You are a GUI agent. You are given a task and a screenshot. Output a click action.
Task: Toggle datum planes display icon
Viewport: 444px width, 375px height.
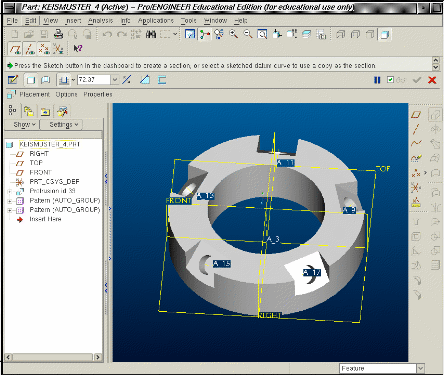pyautogui.click(x=14, y=49)
